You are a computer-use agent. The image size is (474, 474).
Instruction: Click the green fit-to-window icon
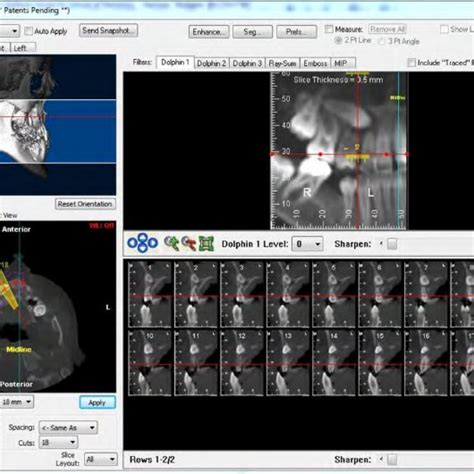click(206, 243)
